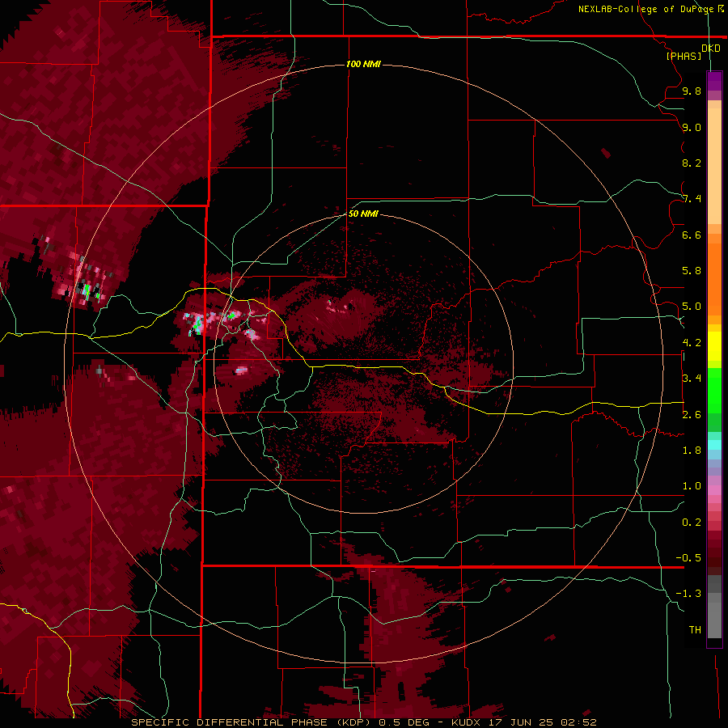Image resolution: width=728 pixels, height=728 pixels.
Task: Click the 6.6 value on the color scale
Action: (x=692, y=235)
